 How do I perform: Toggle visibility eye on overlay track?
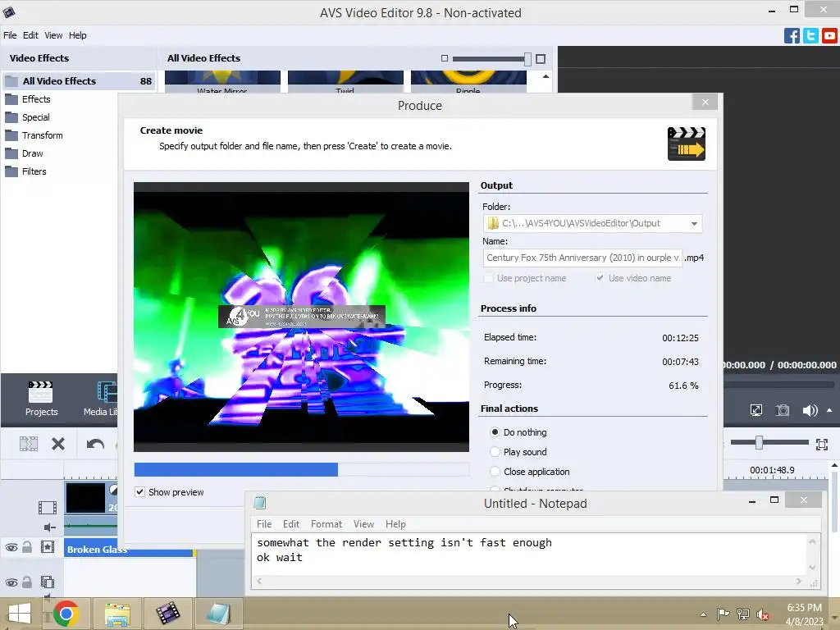click(11, 582)
